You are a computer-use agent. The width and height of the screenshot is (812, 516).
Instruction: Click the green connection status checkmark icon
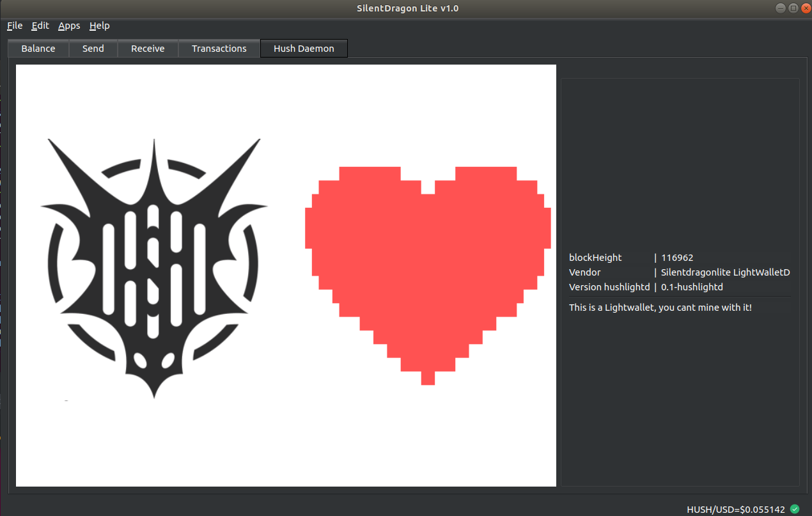pos(795,509)
